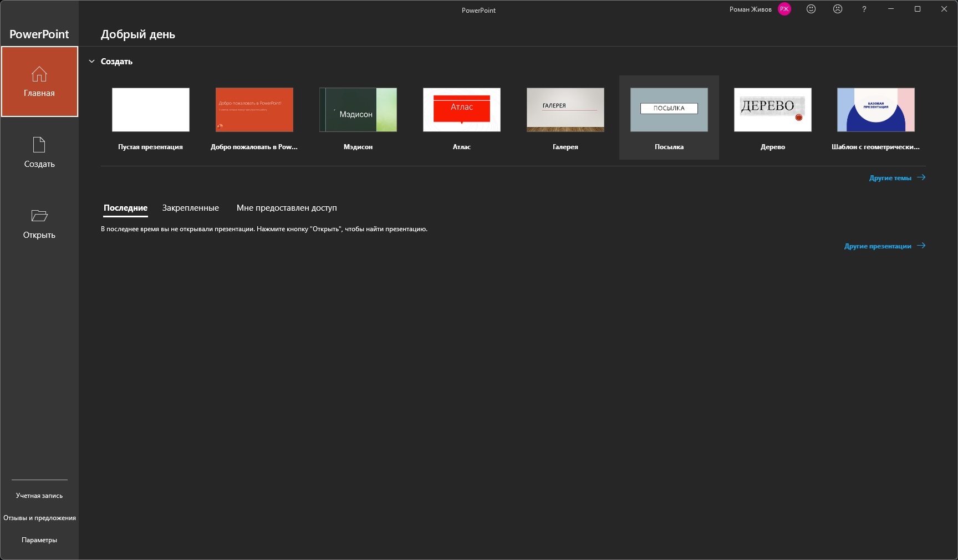The image size is (958, 560).
Task: Open Другие презентации link
Action: [885, 246]
